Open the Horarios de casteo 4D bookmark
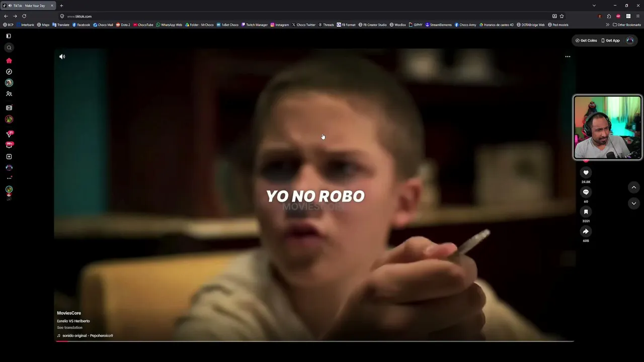Screen dimensions: 644x362 point(497,25)
